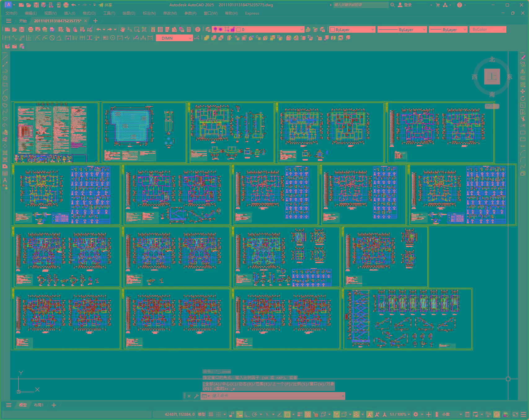Screen dimensions: 529x420
Task: Select the Diameter dimension tool
Action: click(52, 38)
